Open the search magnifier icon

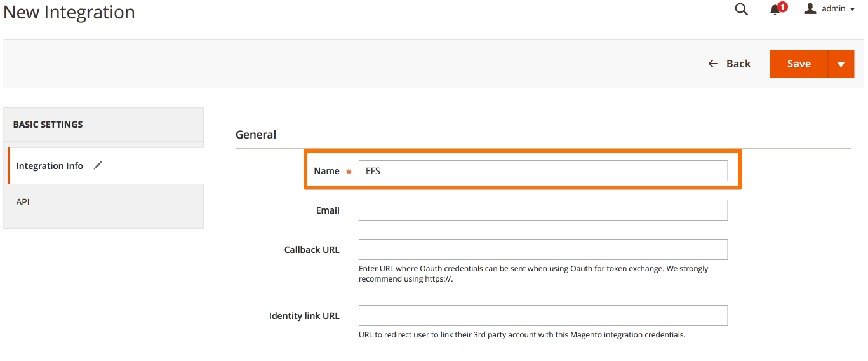click(741, 9)
